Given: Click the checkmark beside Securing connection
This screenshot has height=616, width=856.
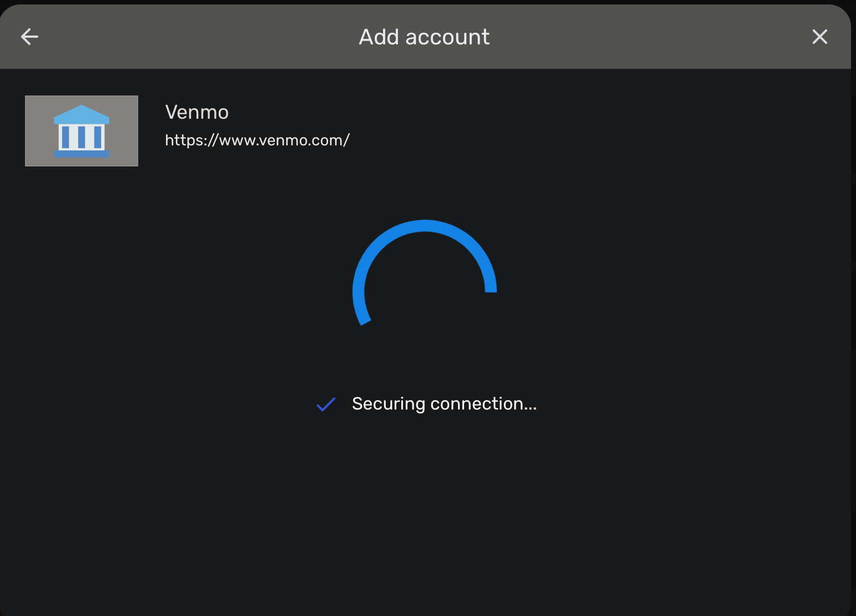Looking at the screenshot, I should (x=326, y=405).
